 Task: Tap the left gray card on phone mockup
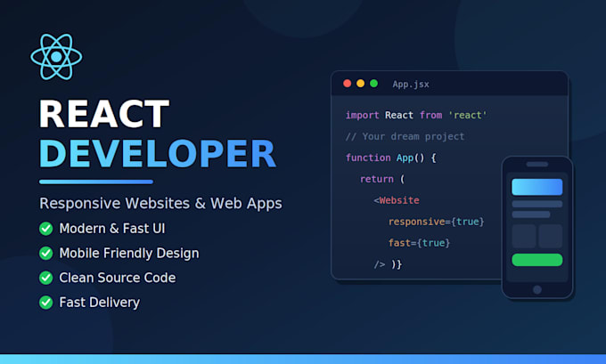coord(524,236)
